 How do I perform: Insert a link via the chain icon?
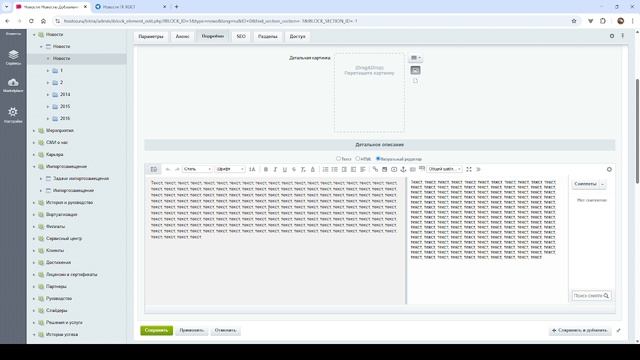(x=375, y=169)
